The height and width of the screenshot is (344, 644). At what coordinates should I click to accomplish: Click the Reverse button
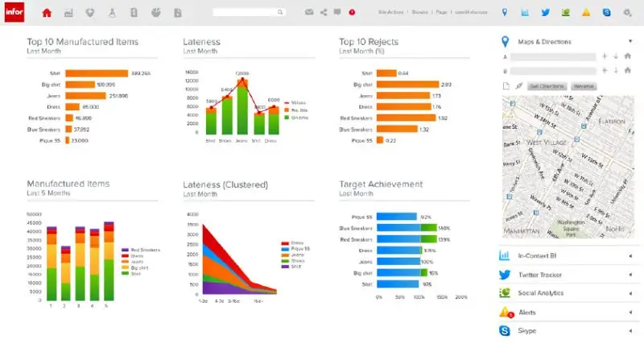tap(584, 86)
